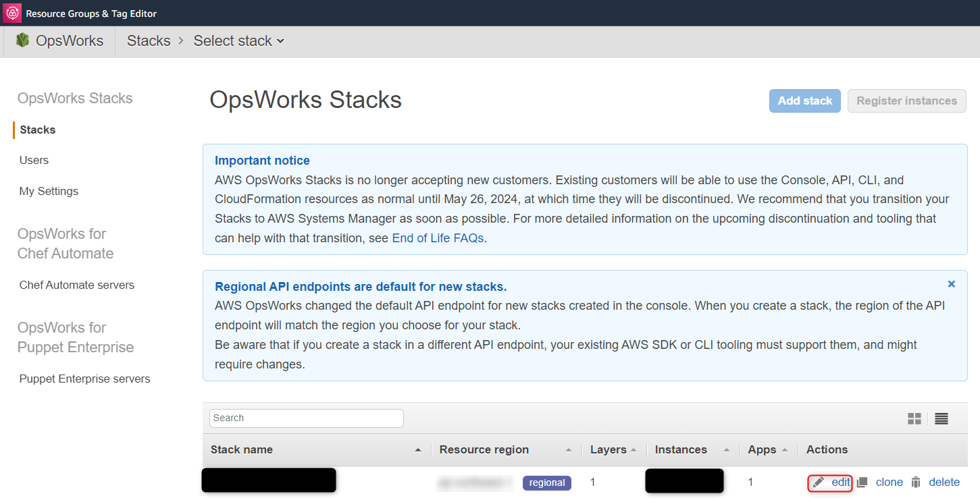Viewport: 980px width, 498px height.
Task: Open the End of Life FAQs link
Action: click(437, 238)
